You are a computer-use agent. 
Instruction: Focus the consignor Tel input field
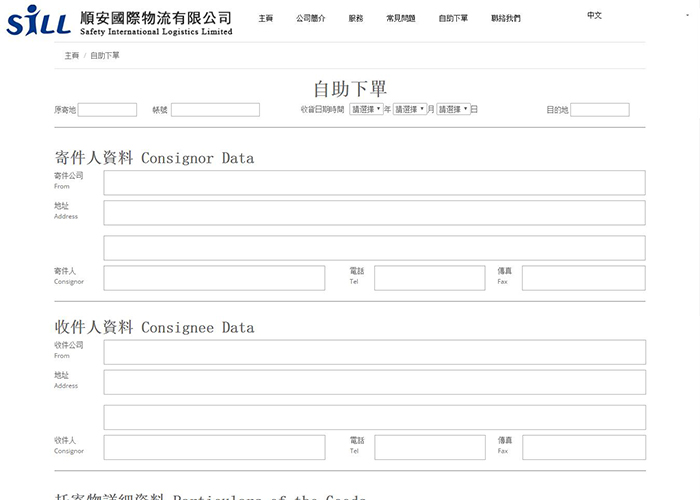pos(429,278)
